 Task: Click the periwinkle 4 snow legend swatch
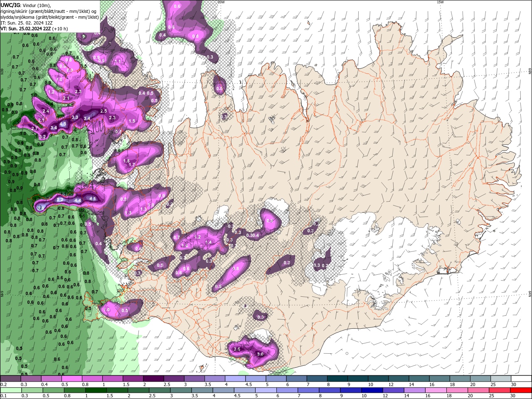pos(235,379)
